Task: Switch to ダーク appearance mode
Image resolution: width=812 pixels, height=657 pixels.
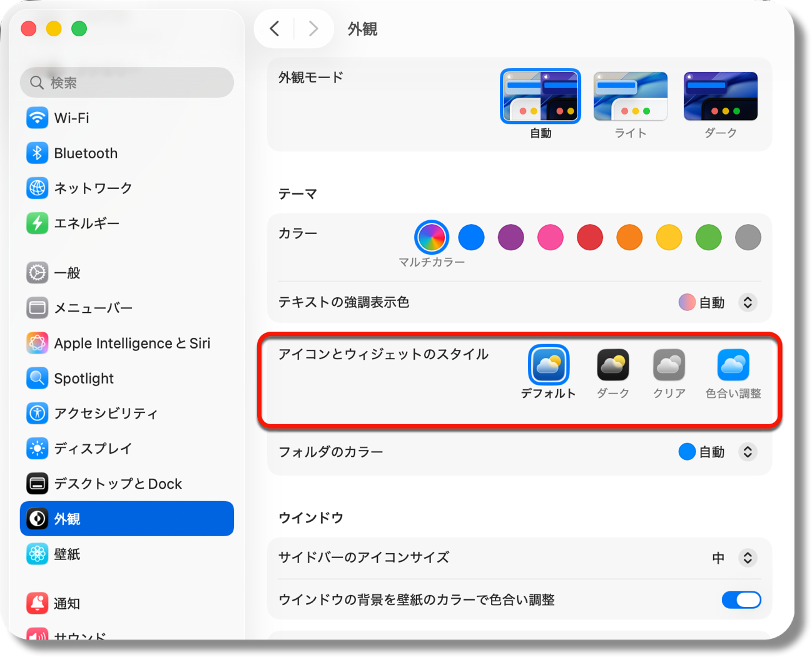Action: [x=720, y=96]
